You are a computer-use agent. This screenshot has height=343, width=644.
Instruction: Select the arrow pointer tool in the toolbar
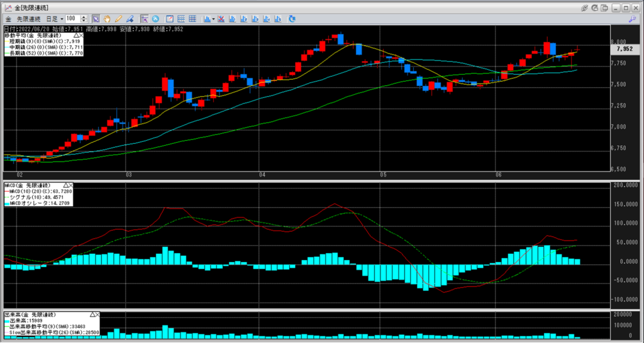point(96,19)
